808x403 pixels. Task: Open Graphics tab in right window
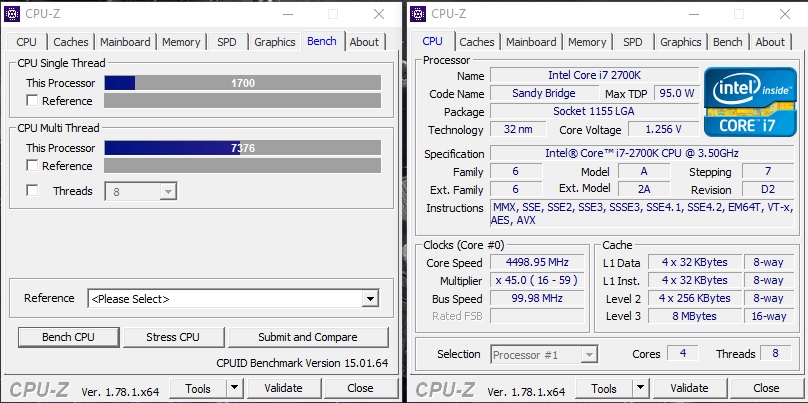(681, 42)
